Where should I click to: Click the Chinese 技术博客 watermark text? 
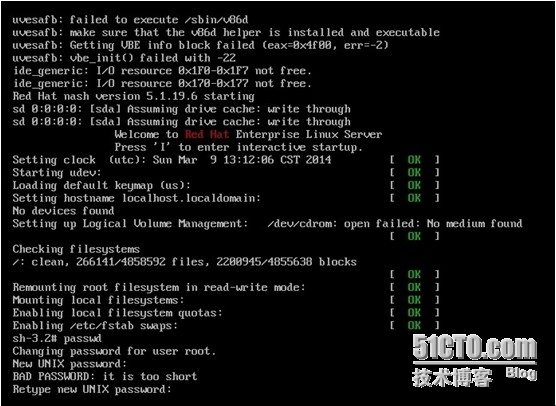click(x=452, y=377)
